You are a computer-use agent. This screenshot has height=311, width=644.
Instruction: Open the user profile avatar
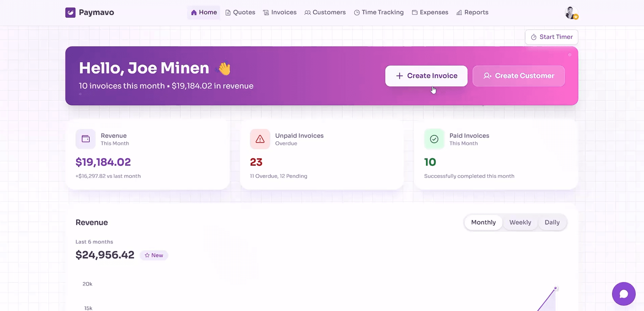coord(571,13)
